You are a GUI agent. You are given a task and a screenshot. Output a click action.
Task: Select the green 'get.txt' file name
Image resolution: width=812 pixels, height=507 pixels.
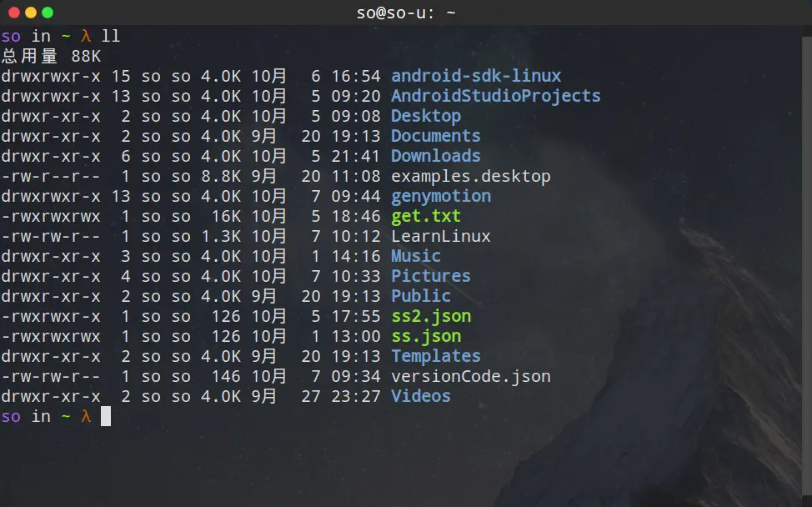tap(426, 217)
